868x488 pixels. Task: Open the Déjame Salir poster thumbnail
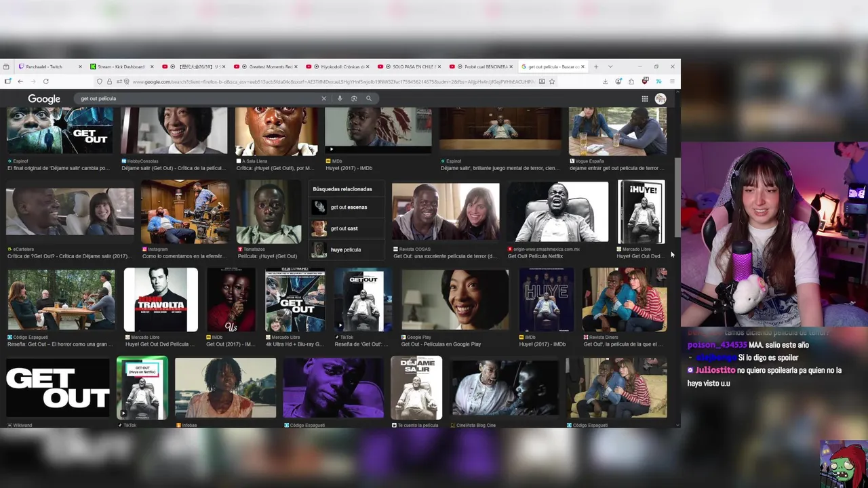pos(416,387)
